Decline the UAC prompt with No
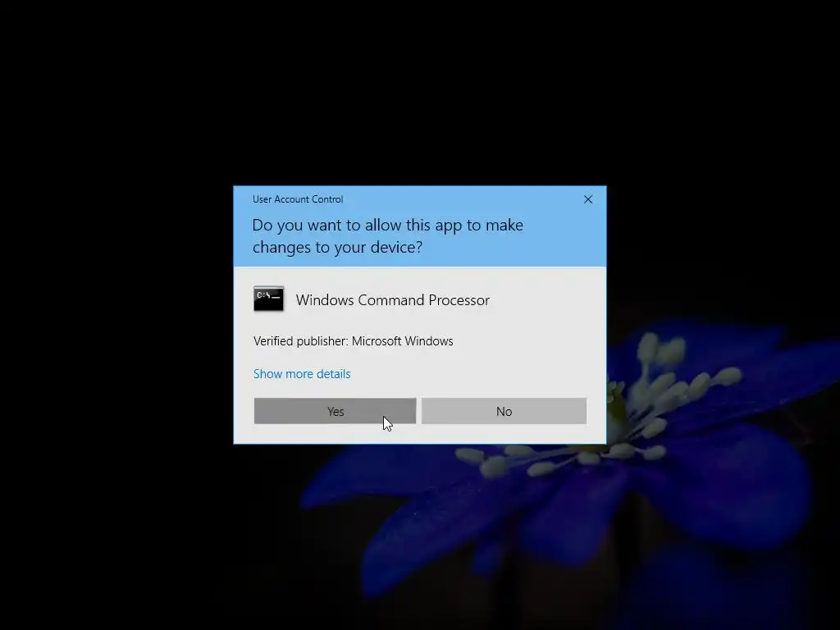 point(504,411)
